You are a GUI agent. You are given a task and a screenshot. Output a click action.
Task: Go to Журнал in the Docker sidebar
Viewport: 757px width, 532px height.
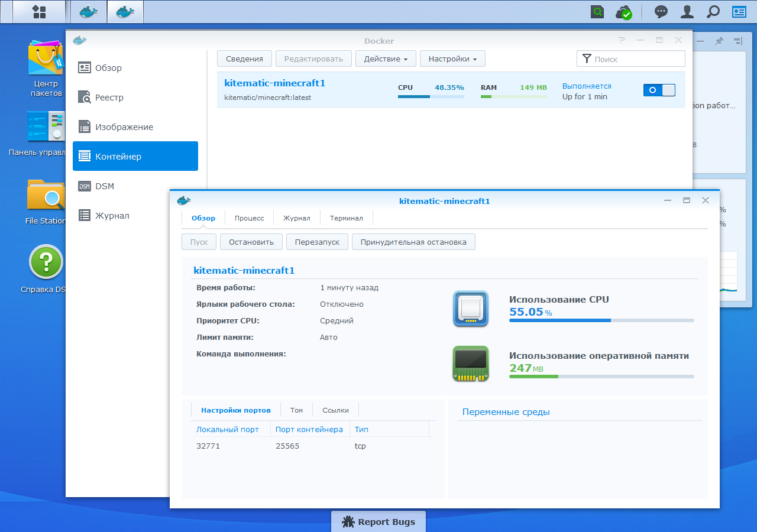coord(135,216)
